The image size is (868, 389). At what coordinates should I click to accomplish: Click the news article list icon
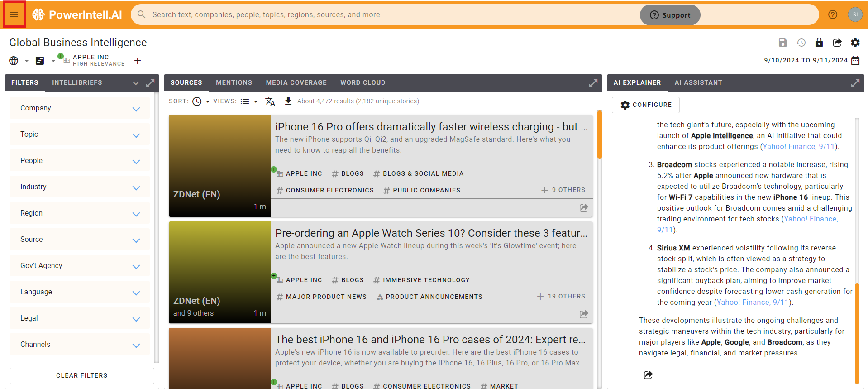[x=40, y=61]
